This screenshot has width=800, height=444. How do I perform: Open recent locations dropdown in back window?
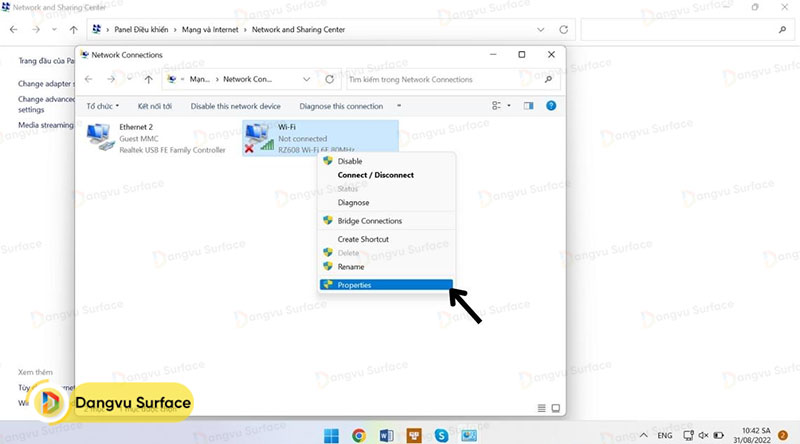(x=54, y=30)
